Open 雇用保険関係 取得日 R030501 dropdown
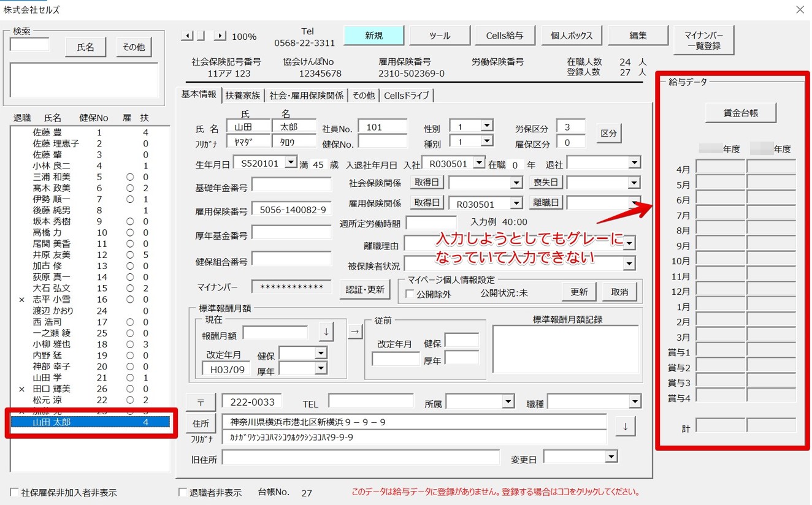The width and height of the screenshot is (812, 505). [x=516, y=203]
